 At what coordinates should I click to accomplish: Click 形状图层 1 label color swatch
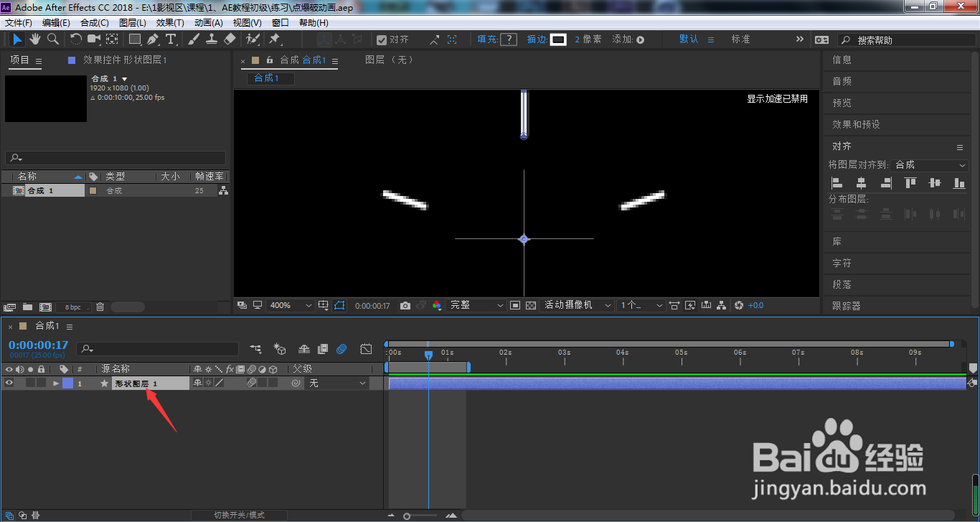pyautogui.click(x=67, y=383)
